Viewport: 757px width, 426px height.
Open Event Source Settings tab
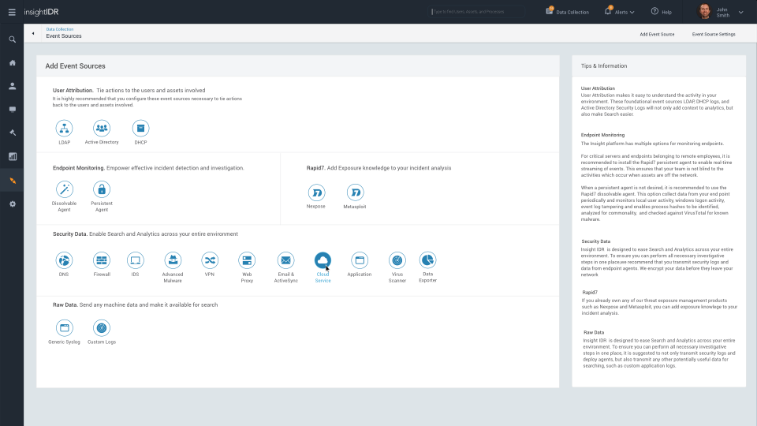(713, 34)
